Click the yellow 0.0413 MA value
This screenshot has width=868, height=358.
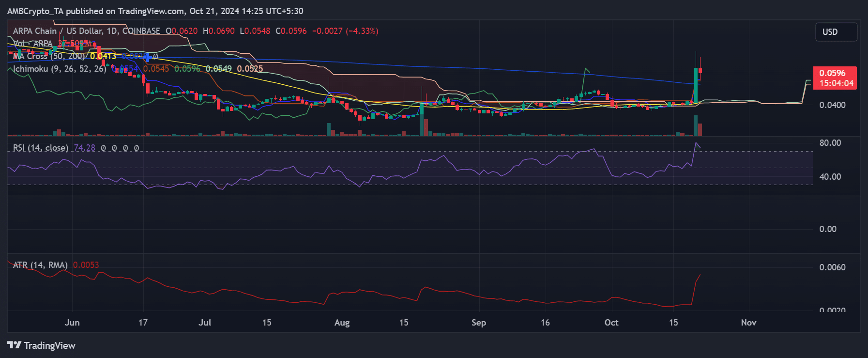click(x=103, y=56)
